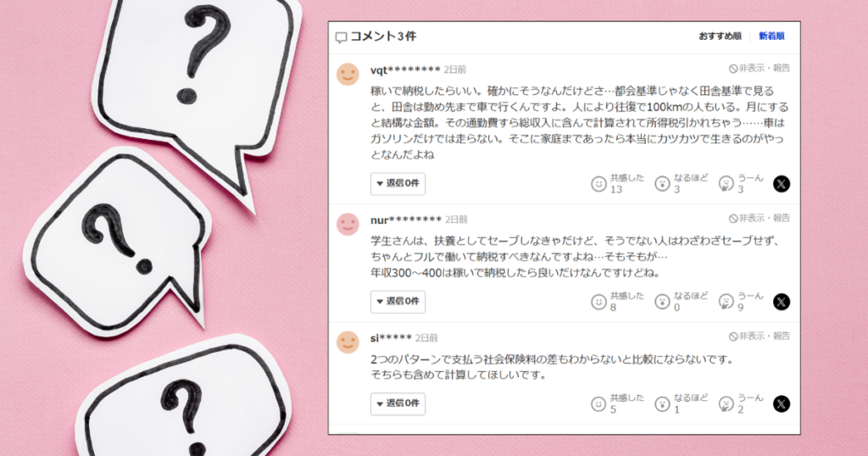868x456 pixels.
Task: Click the avatar of user nur
Action: tap(348, 224)
